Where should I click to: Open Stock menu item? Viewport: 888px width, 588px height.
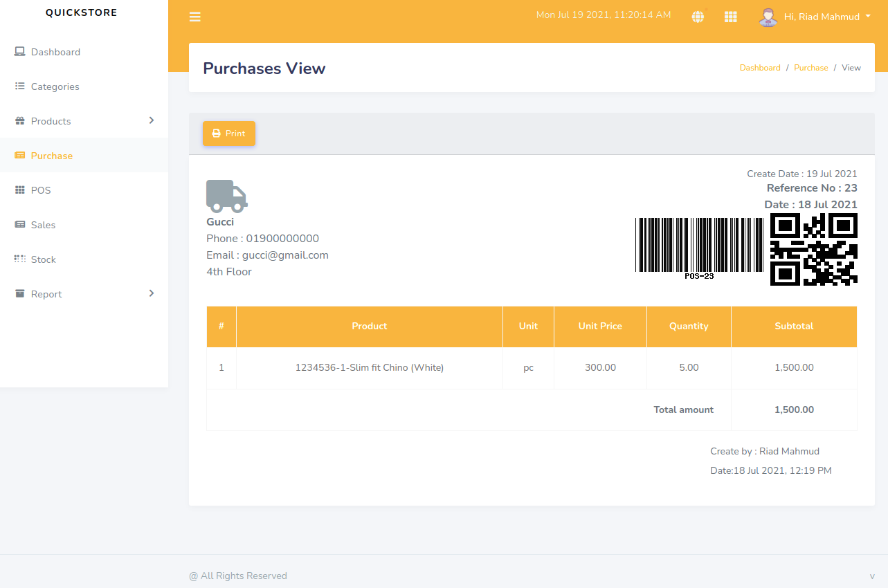coord(84,259)
